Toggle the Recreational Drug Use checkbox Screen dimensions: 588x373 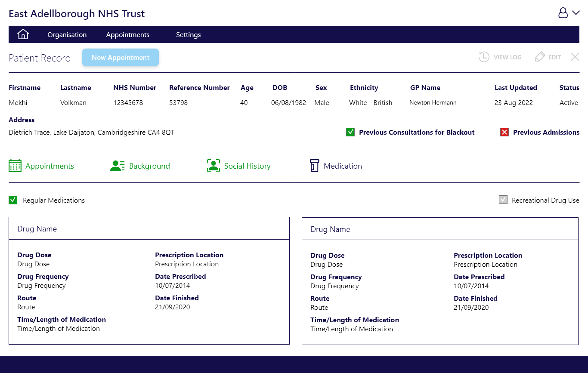click(503, 200)
